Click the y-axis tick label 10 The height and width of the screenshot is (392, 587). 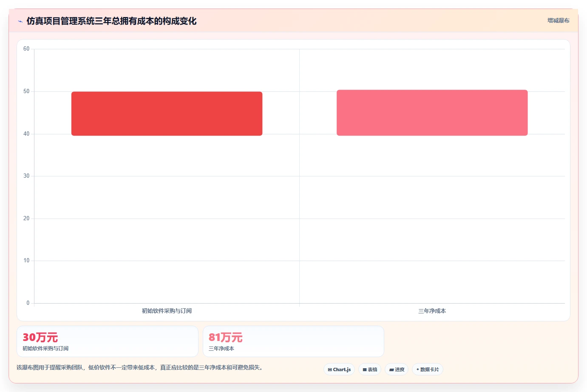[x=26, y=261]
